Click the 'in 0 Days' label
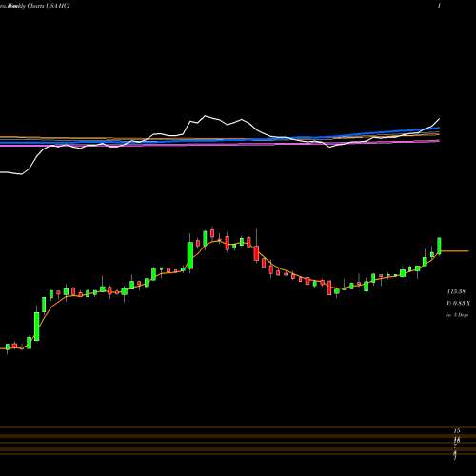The image size is (476, 476). [457, 315]
